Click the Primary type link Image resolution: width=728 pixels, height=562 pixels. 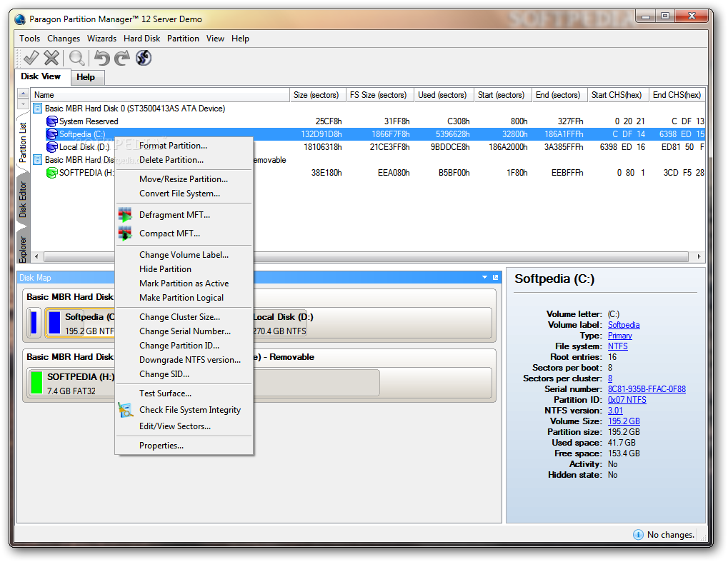(620, 336)
